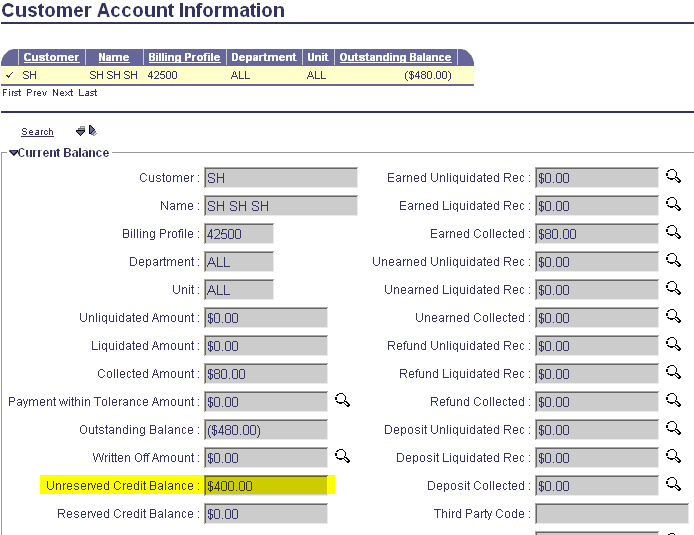This screenshot has width=694, height=535.
Task: Click the Department field in Current Balance
Action: [x=239, y=262]
